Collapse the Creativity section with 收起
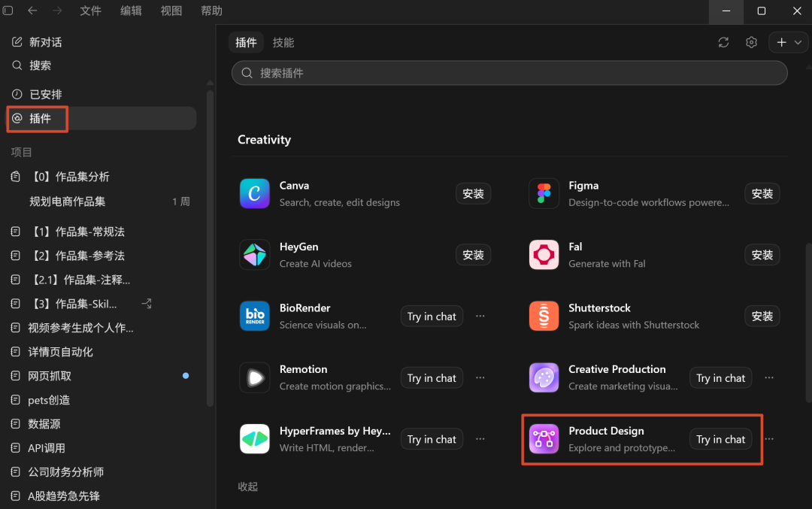 [x=248, y=486]
